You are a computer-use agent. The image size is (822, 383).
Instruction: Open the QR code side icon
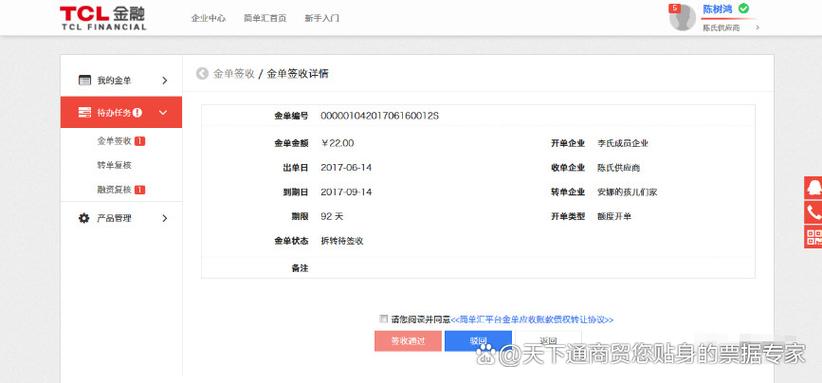813,237
